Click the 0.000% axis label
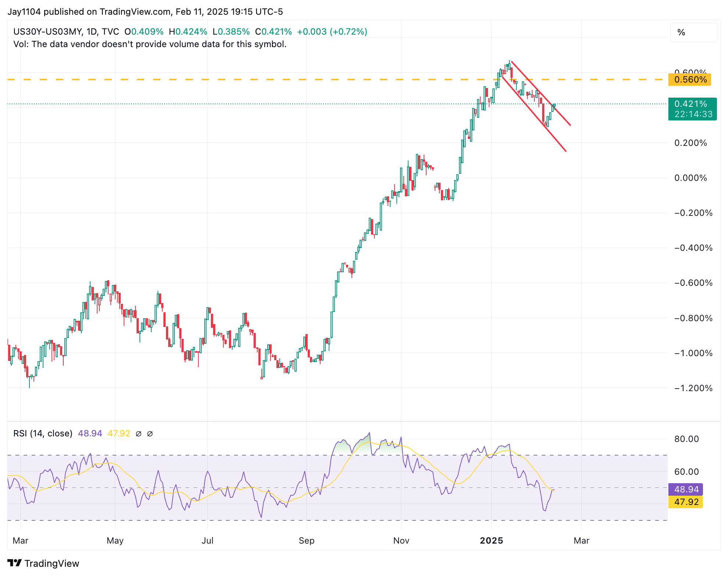The height and width of the screenshot is (576, 728). [x=690, y=178]
